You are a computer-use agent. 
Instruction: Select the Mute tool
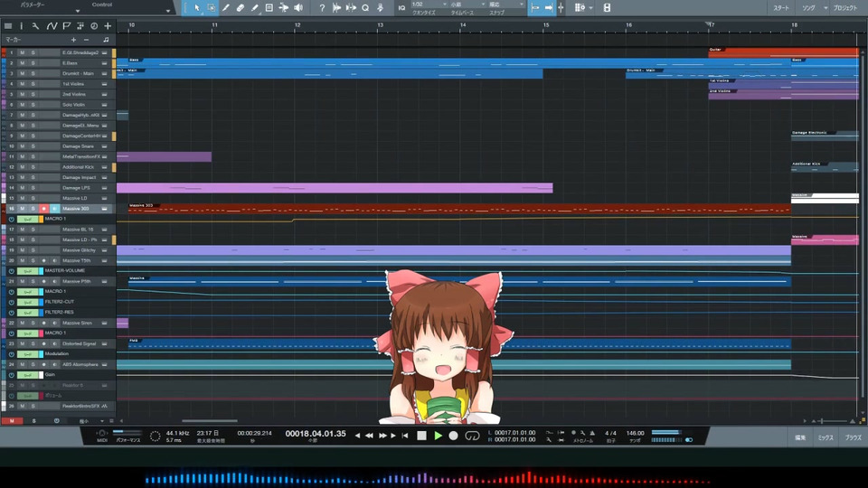tap(269, 8)
